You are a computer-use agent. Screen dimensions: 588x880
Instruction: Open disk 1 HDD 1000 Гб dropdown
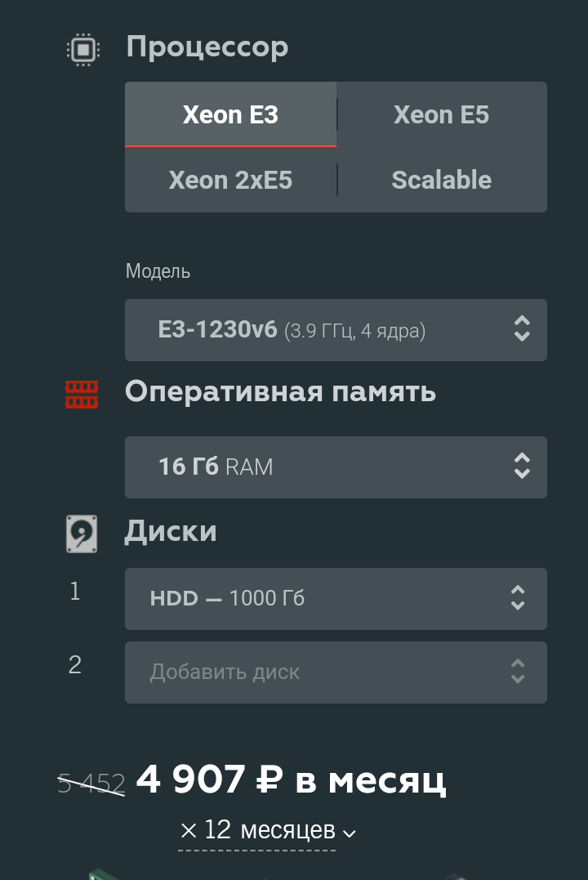pyautogui.click(x=336, y=599)
